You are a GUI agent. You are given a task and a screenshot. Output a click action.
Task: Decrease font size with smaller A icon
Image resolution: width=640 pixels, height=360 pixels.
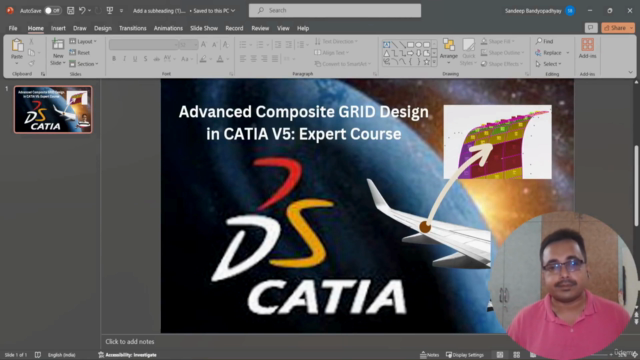[x=214, y=44]
